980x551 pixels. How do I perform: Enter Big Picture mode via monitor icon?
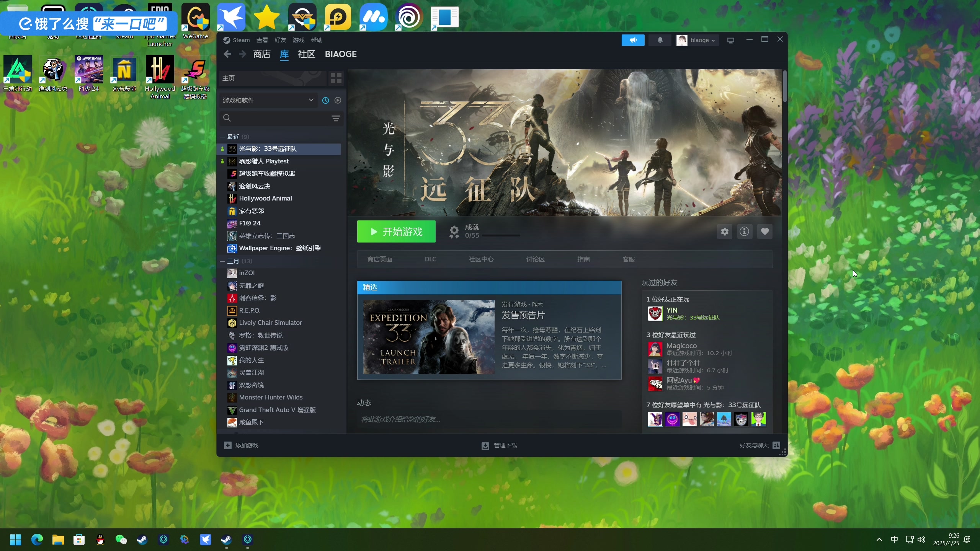point(730,40)
